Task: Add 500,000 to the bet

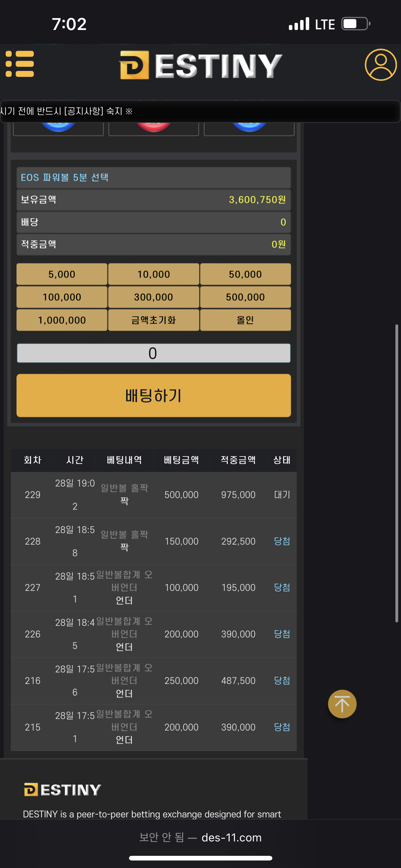Action: [x=245, y=297]
